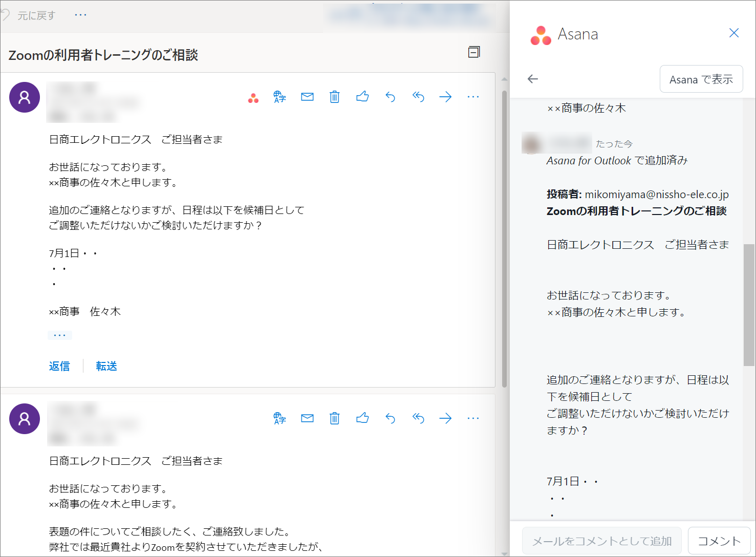Click mikomiyama@nissho-ele.co.jp email address
Image resolution: width=756 pixels, height=557 pixels.
pos(657,194)
